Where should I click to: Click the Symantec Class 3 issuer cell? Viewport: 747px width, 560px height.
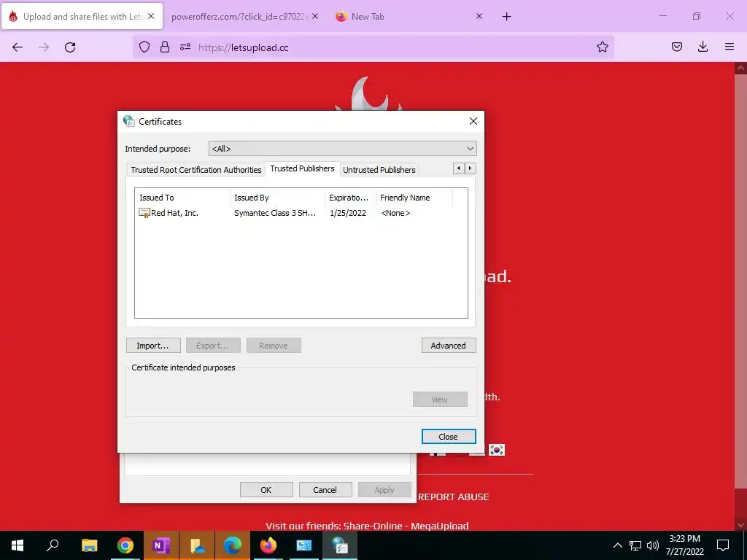pyautogui.click(x=275, y=213)
